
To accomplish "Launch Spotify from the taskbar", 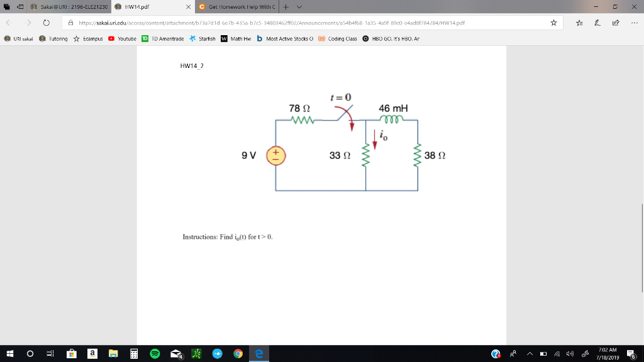I will coord(155,353).
